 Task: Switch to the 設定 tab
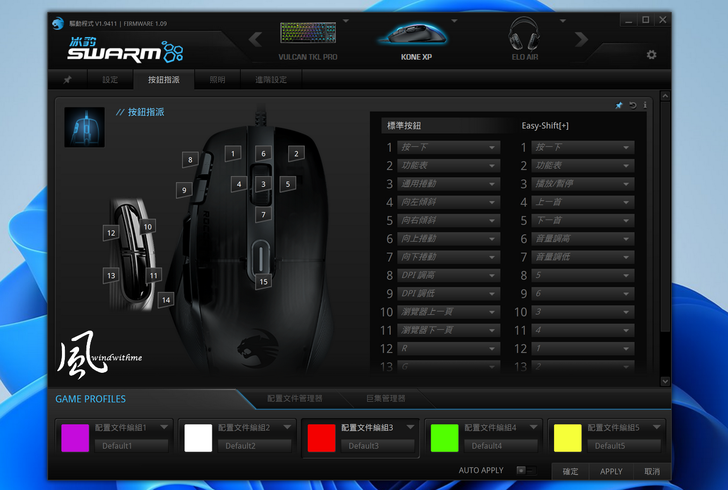[110, 80]
